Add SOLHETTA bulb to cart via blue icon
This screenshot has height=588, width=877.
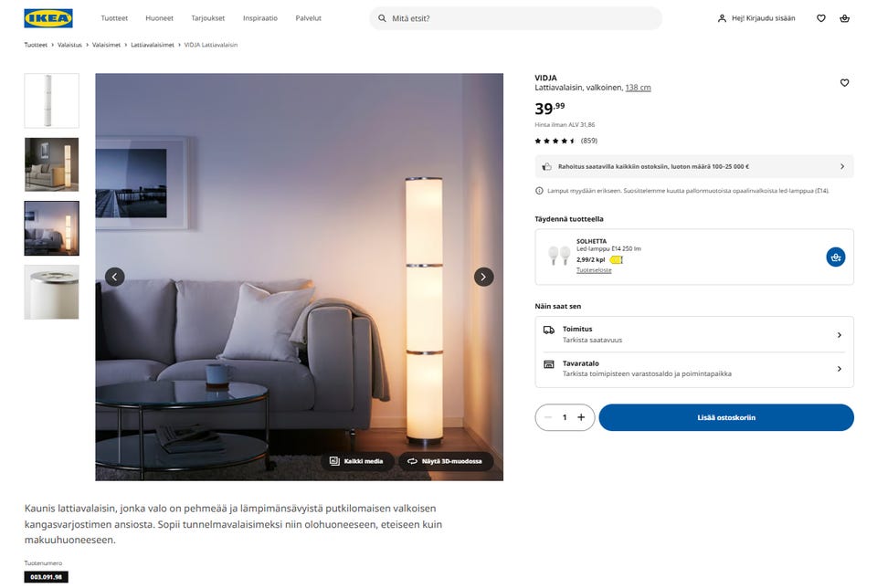(836, 257)
